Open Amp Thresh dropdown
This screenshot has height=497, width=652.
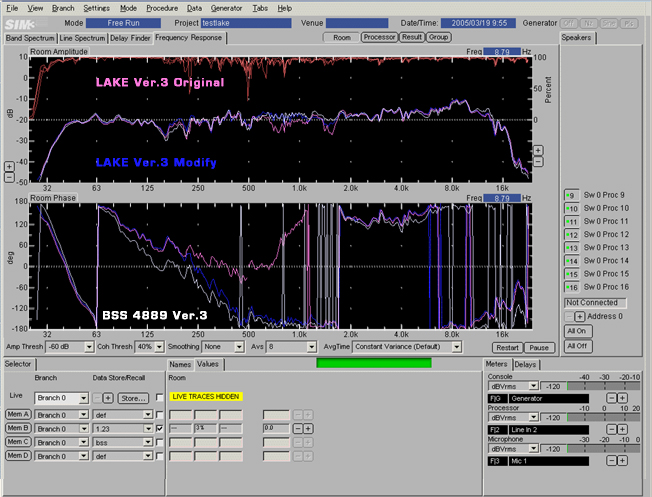coord(89,347)
